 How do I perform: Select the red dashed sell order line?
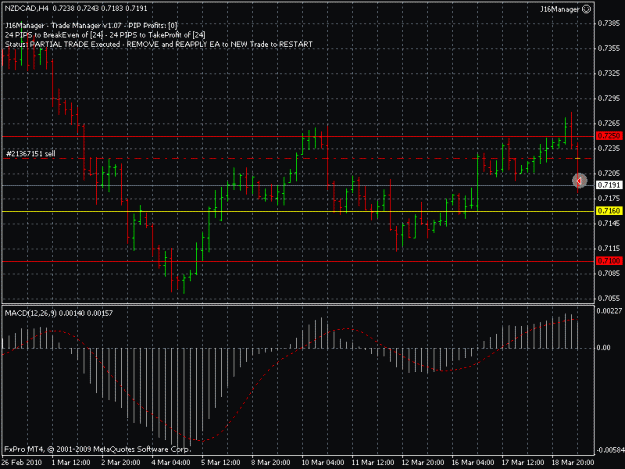pos(298,159)
